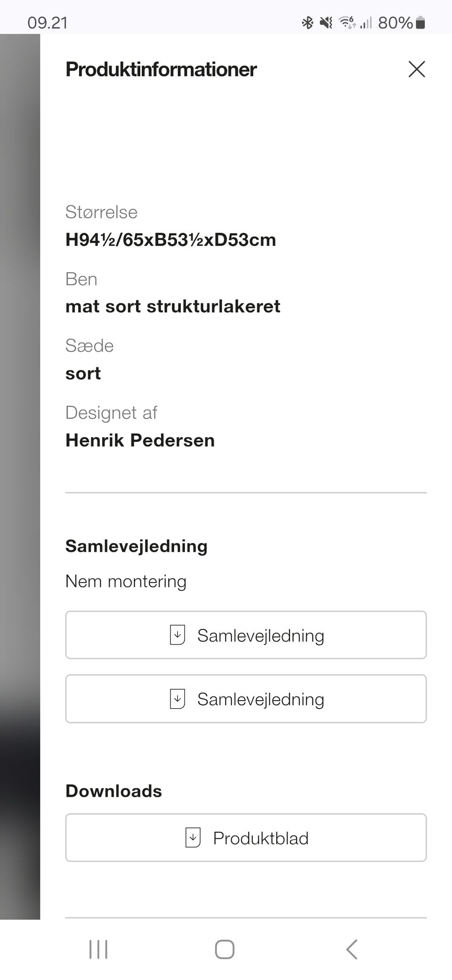Tap the 09.21 clock in status bar
The height and width of the screenshot is (980, 452).
[48, 23]
